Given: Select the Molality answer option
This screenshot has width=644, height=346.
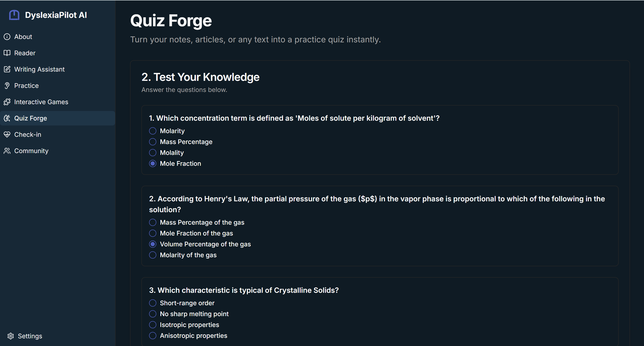Looking at the screenshot, I should (152, 153).
